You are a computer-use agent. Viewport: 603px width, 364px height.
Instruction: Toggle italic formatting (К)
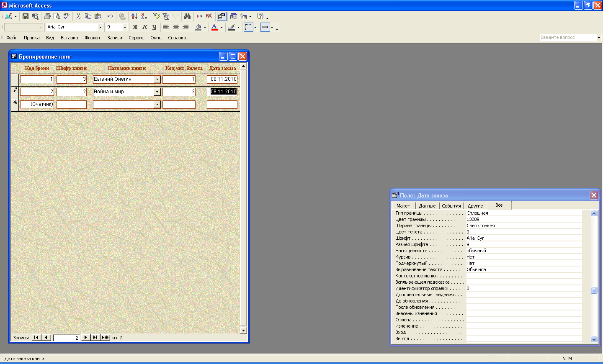[x=144, y=27]
